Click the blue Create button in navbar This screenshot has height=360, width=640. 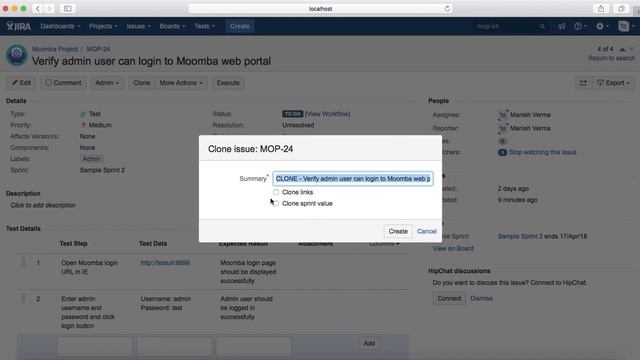tap(240, 26)
